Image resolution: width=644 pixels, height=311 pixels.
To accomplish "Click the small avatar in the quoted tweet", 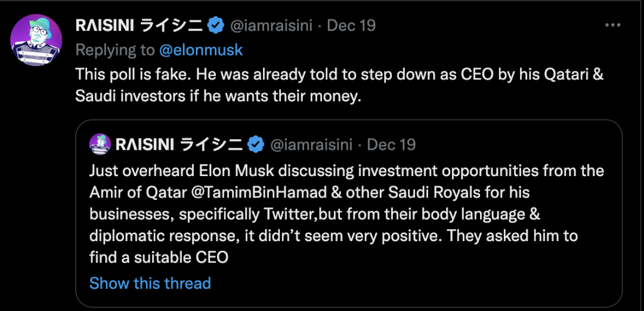I will 99,145.
